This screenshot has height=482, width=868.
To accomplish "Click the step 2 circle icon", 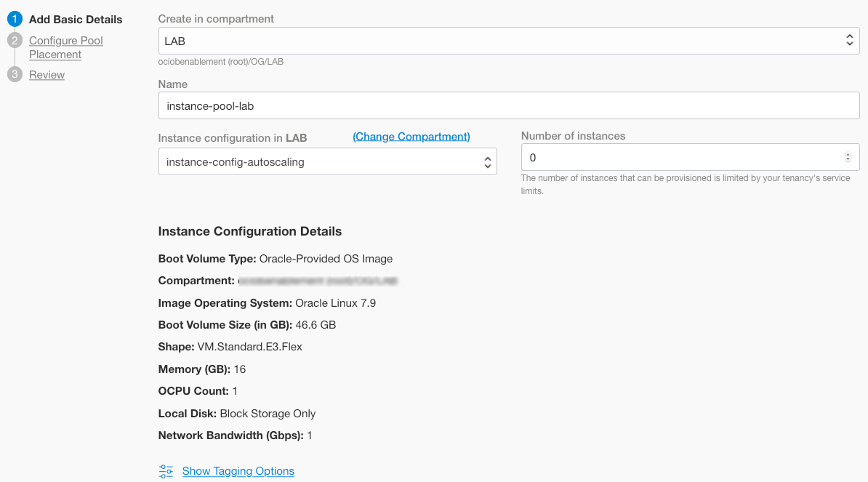I will click(15, 41).
